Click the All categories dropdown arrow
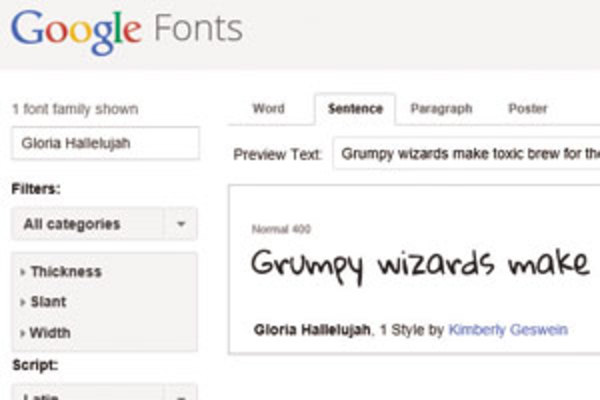600x400 pixels. pyautogui.click(x=181, y=224)
